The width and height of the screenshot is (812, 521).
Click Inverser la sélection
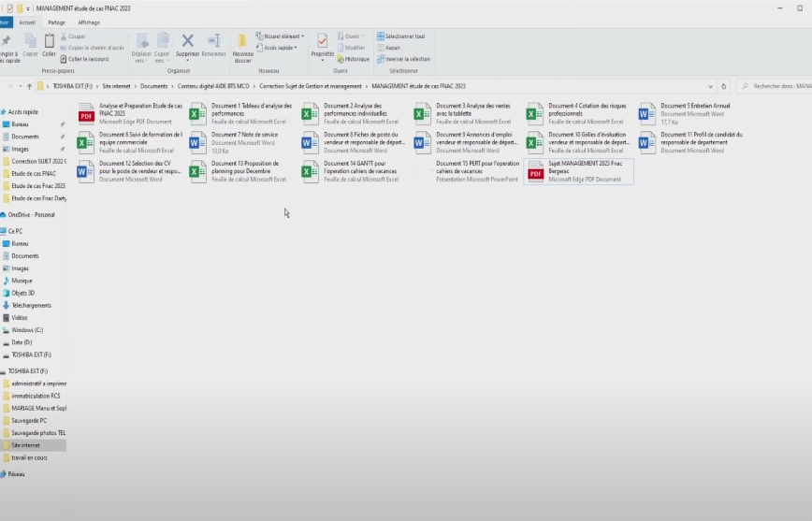[403, 59]
